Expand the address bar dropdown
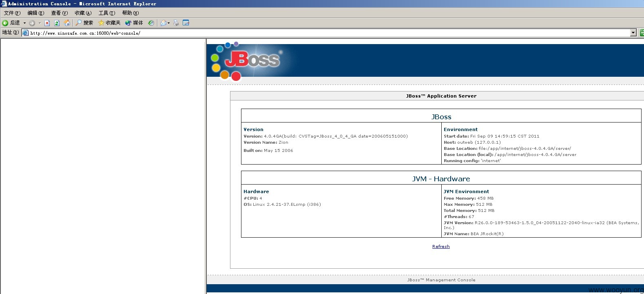 (633, 33)
